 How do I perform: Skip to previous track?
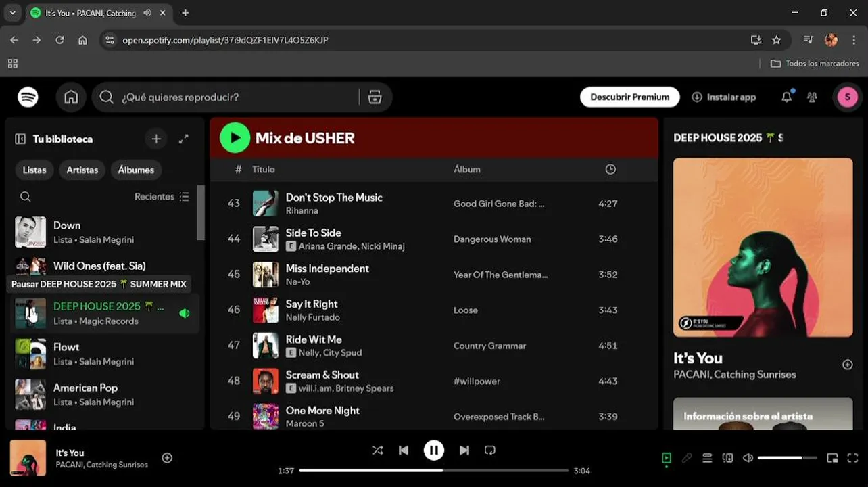403,450
